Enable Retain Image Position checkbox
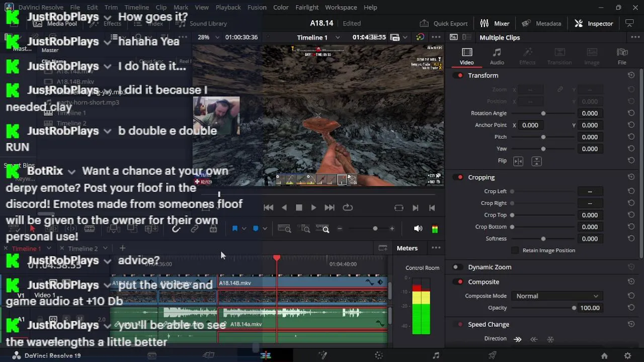 (x=515, y=250)
